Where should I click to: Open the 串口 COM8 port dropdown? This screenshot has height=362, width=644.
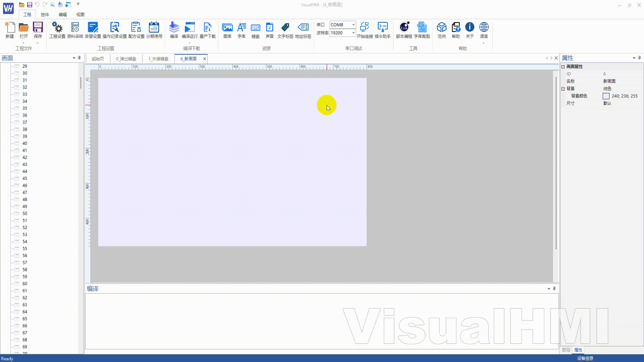tap(353, 25)
